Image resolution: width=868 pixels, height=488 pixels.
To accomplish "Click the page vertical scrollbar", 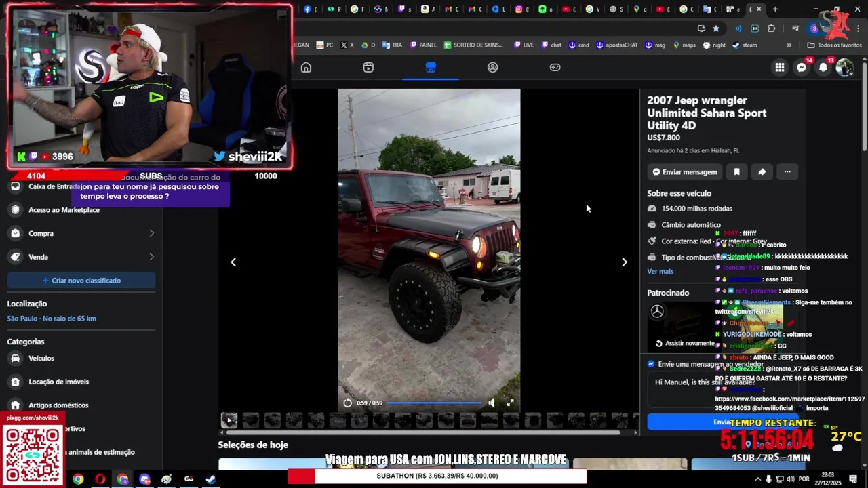I will pos(864,108).
